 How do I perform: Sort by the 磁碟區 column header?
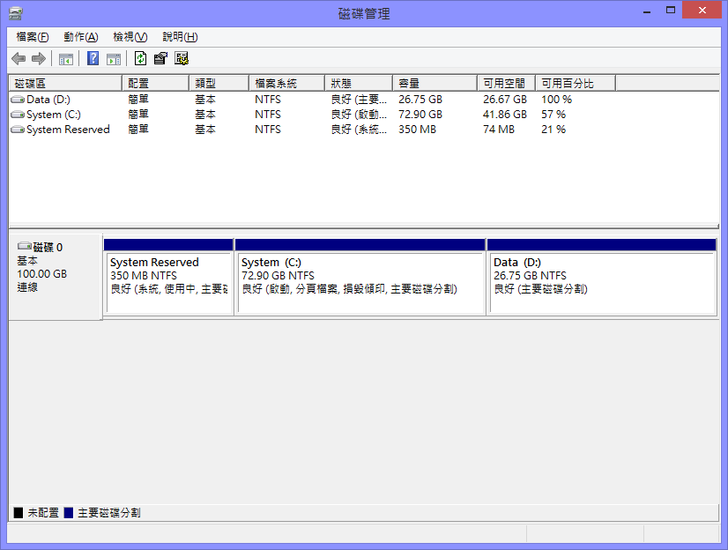(65, 84)
